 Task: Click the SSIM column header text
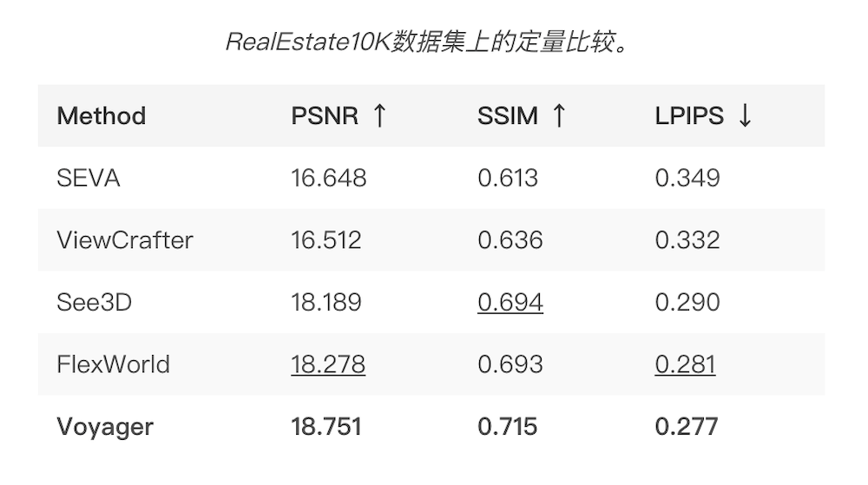[508, 116]
